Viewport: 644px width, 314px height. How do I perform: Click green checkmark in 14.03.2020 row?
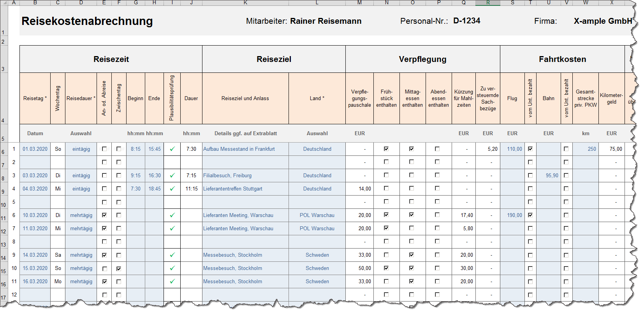(172, 255)
